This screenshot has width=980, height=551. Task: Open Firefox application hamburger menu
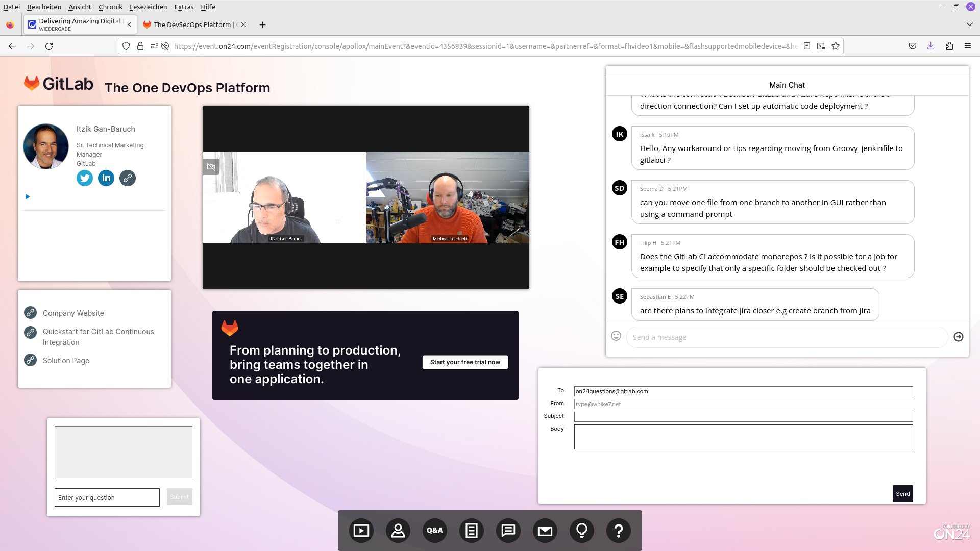967,46
